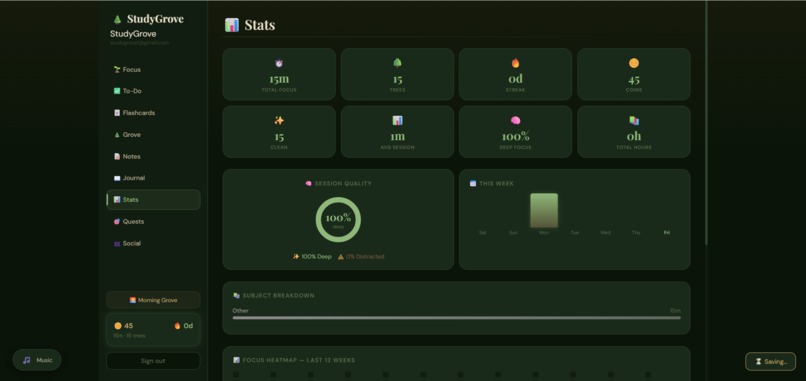Click the Sign out button

153,361
